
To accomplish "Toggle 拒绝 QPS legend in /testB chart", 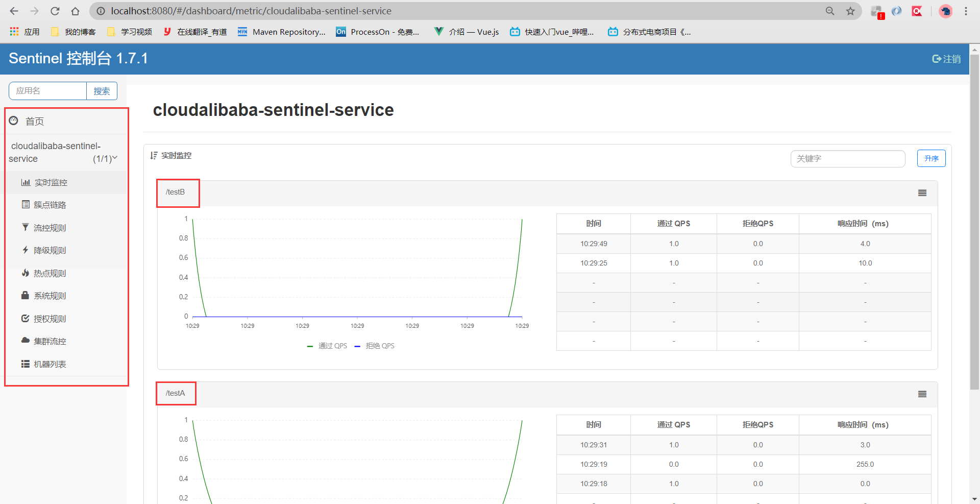I will click(375, 346).
